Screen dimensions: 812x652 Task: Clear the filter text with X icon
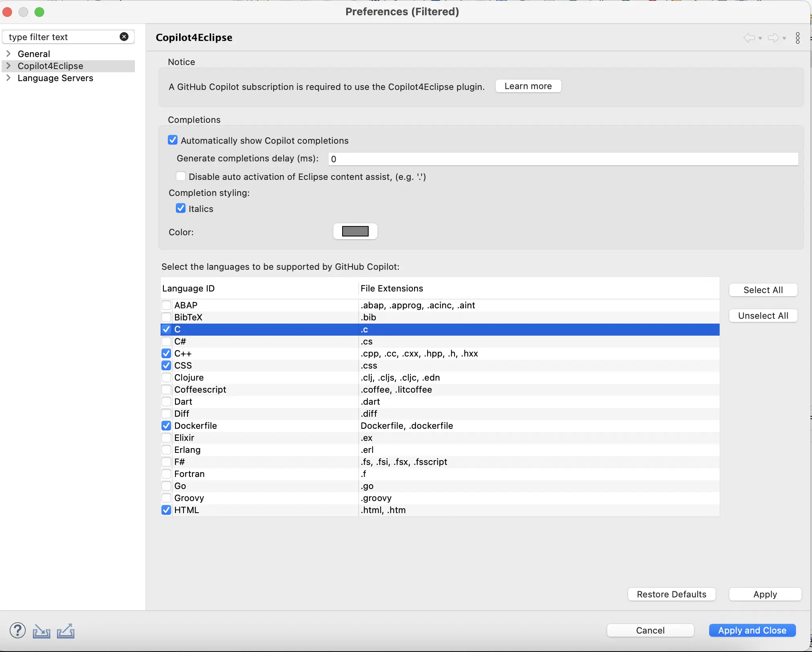(124, 37)
